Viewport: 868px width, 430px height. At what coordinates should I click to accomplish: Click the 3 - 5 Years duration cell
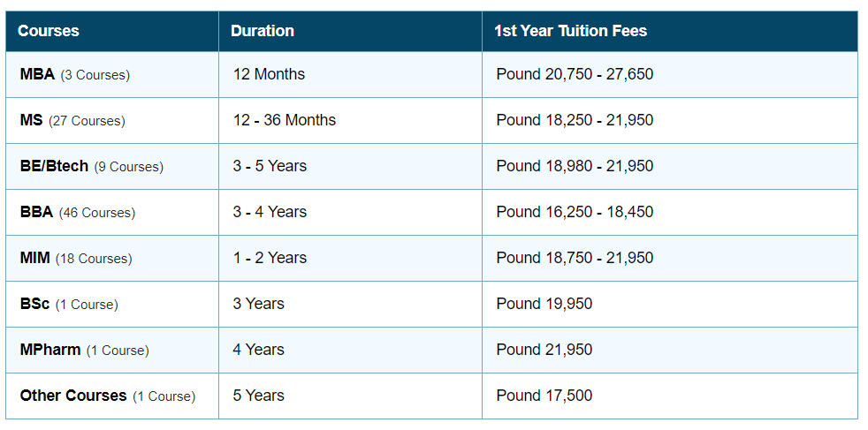click(x=270, y=166)
